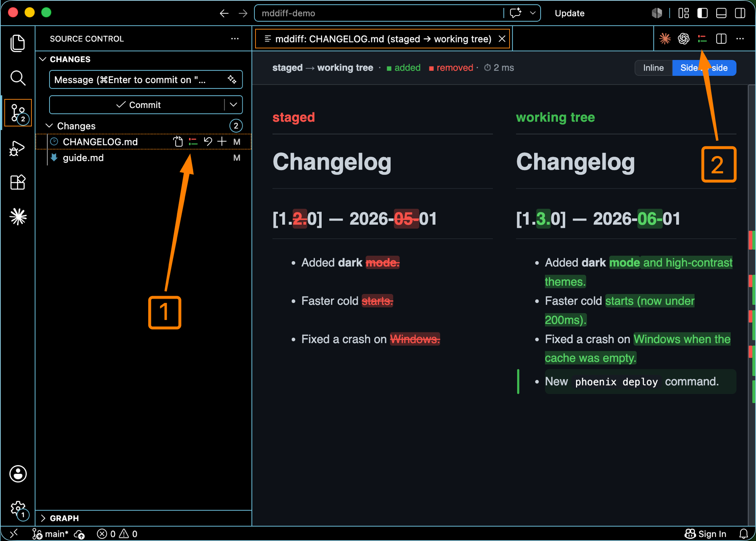Open main* branch in status bar
756x541 pixels.
coord(50,534)
